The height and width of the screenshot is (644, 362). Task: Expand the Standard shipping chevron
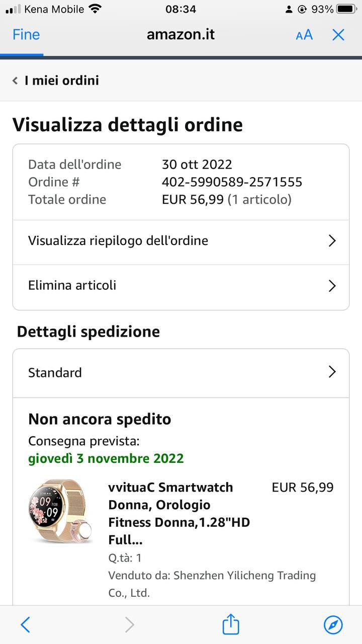[332, 372]
